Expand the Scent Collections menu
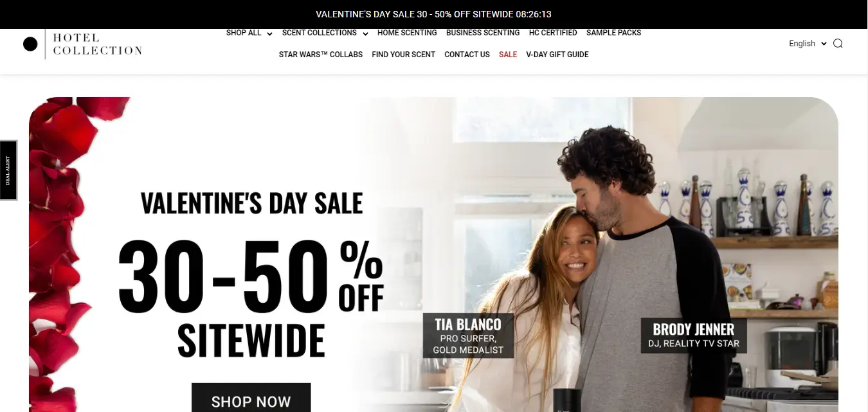868x412 pixels. click(325, 33)
